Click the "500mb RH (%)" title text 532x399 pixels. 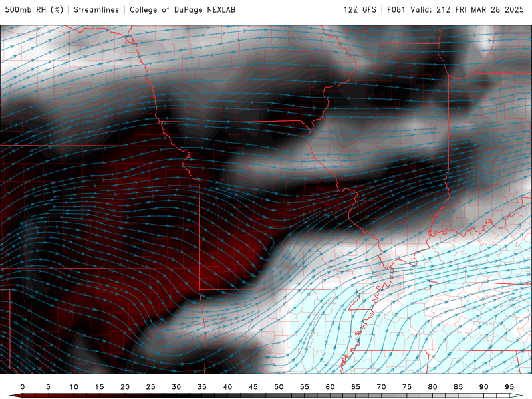pyautogui.click(x=34, y=9)
